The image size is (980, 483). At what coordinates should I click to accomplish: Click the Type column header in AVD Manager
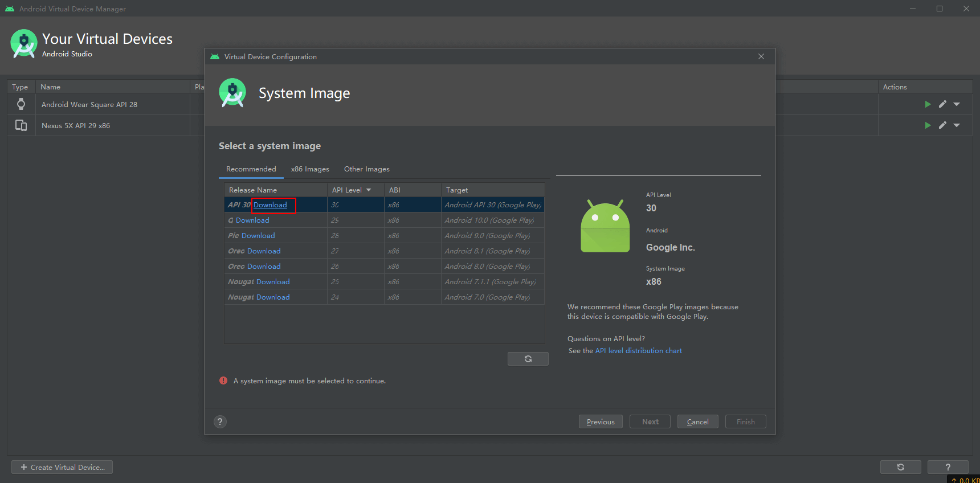coord(21,87)
